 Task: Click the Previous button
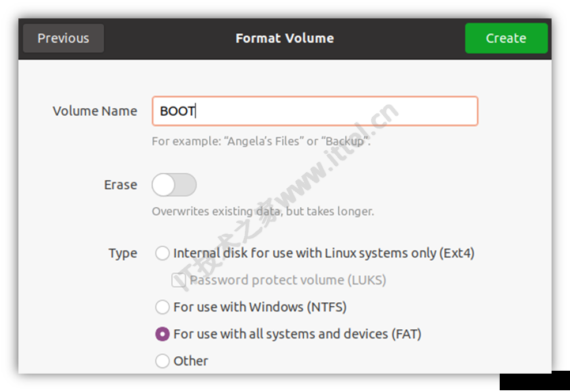click(63, 39)
